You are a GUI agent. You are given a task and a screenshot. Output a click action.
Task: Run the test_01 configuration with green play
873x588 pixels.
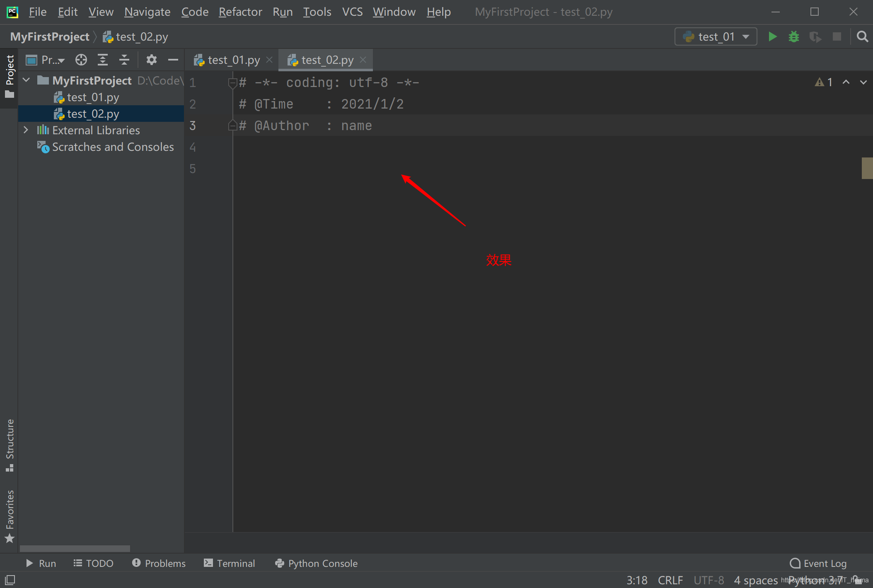[772, 37]
